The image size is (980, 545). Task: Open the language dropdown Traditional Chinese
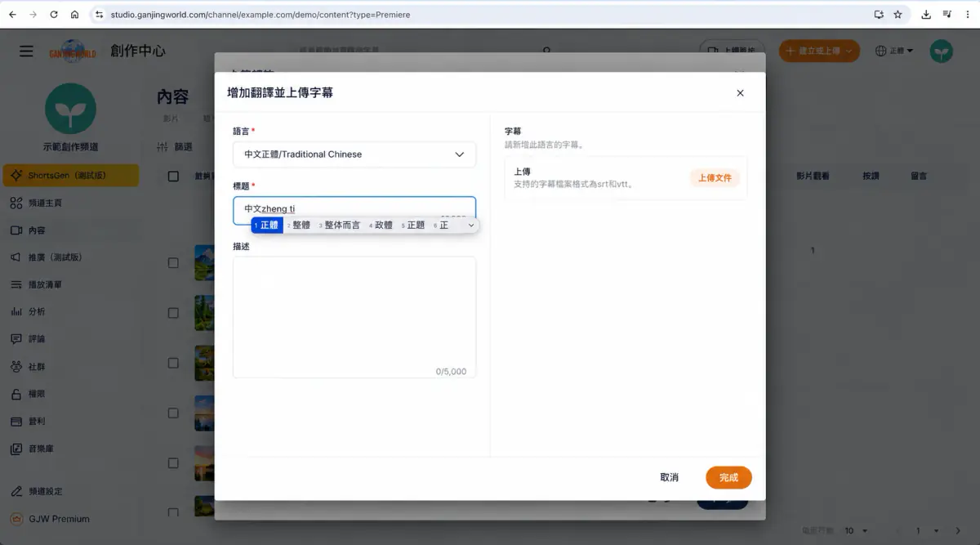point(354,154)
